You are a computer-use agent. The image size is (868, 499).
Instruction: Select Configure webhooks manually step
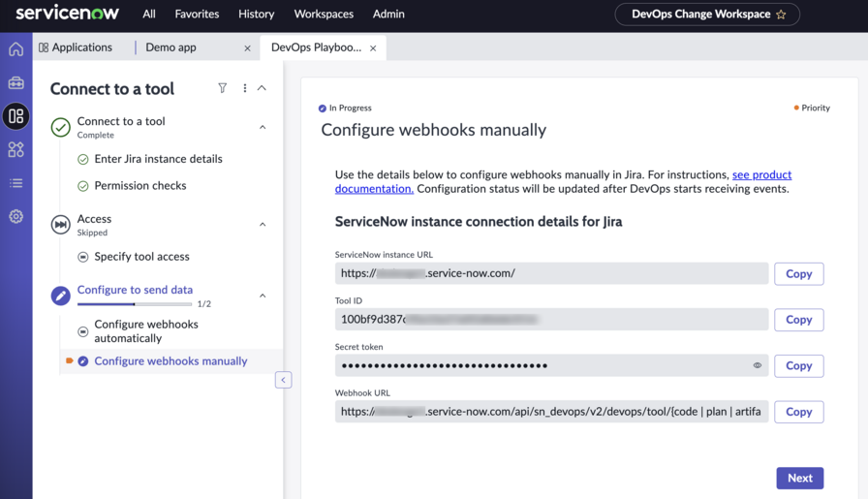click(x=170, y=361)
